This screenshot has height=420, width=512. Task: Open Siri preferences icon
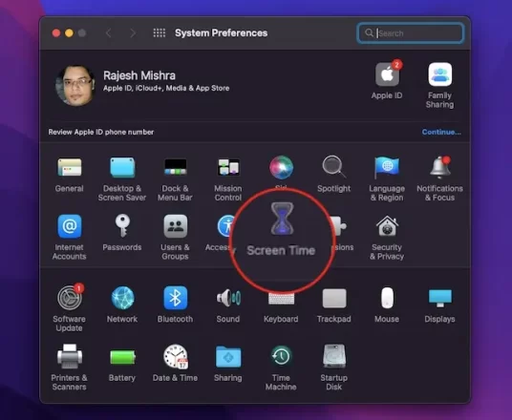click(x=281, y=167)
